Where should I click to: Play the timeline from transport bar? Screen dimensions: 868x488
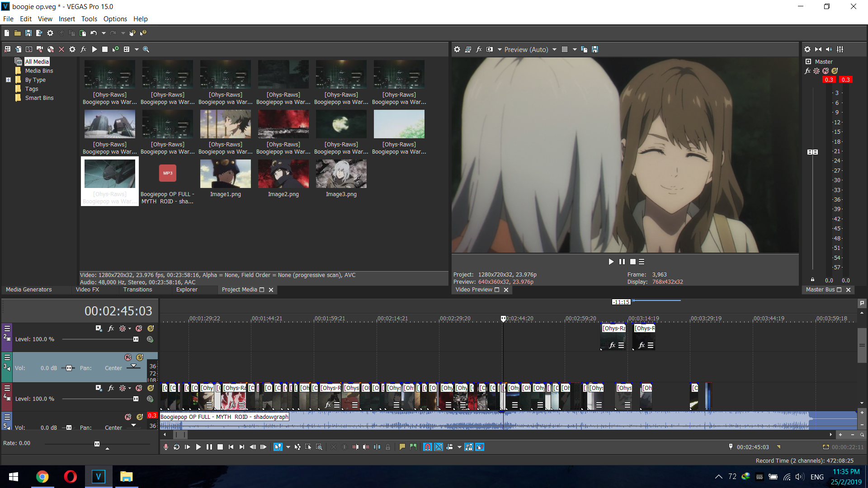pos(198,447)
